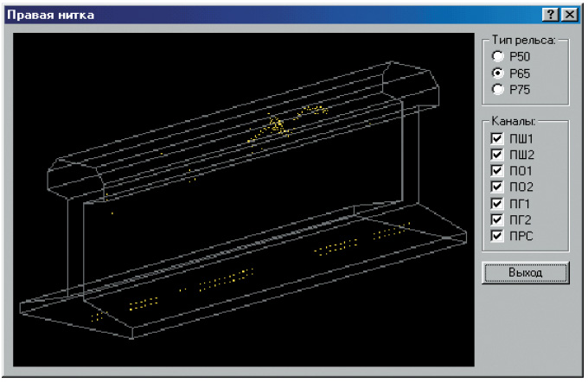The width and height of the screenshot is (588, 382).
Task: Open the help question mark button
Action: [551, 15]
